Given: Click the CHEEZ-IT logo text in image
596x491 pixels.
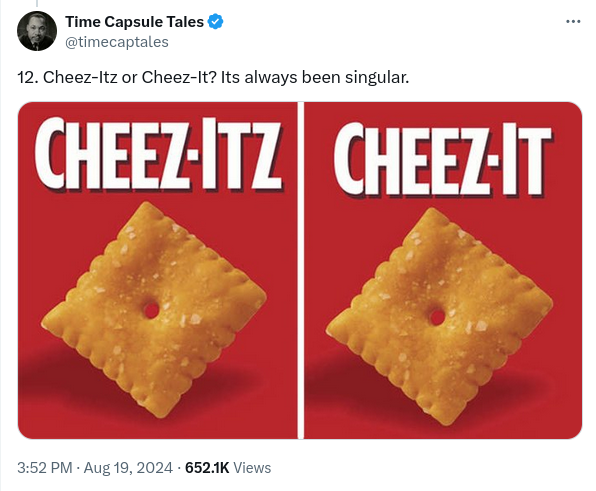Looking at the screenshot, I should pyautogui.click(x=443, y=160).
